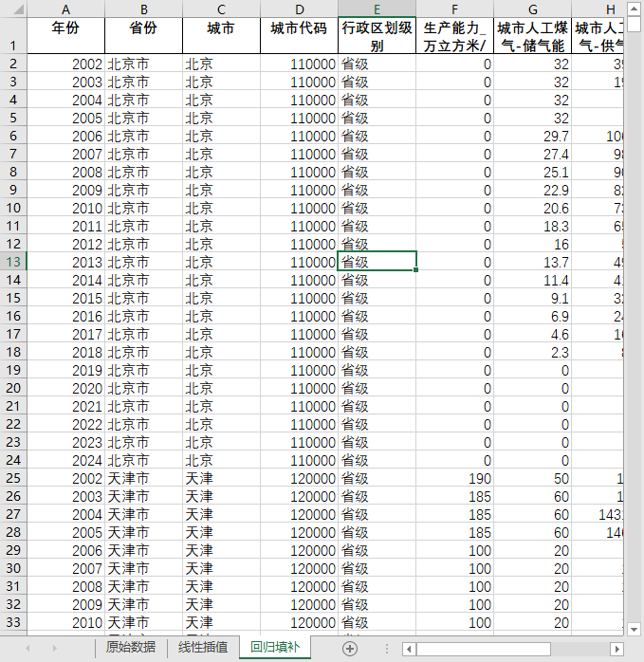The image size is (644, 662).
Task: Click the tab bar resize dots handle
Action: click(x=387, y=648)
